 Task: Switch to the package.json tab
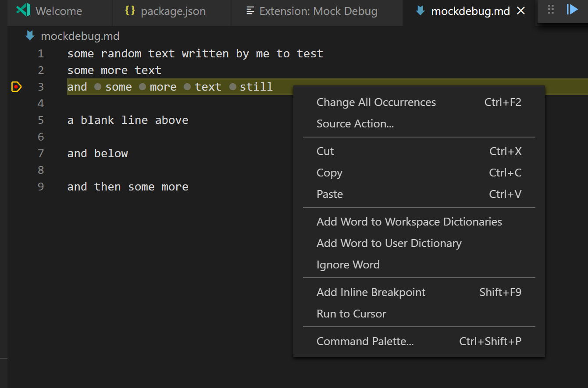point(171,11)
